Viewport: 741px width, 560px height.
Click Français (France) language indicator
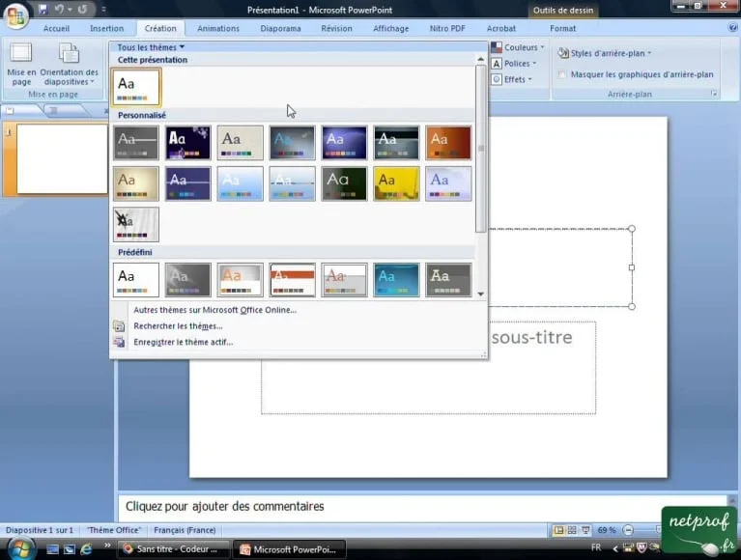tap(185, 530)
